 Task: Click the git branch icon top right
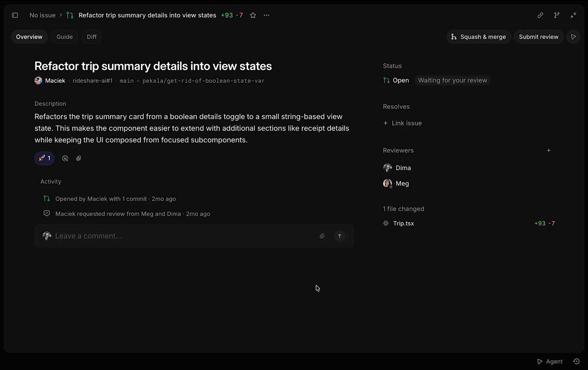(557, 15)
